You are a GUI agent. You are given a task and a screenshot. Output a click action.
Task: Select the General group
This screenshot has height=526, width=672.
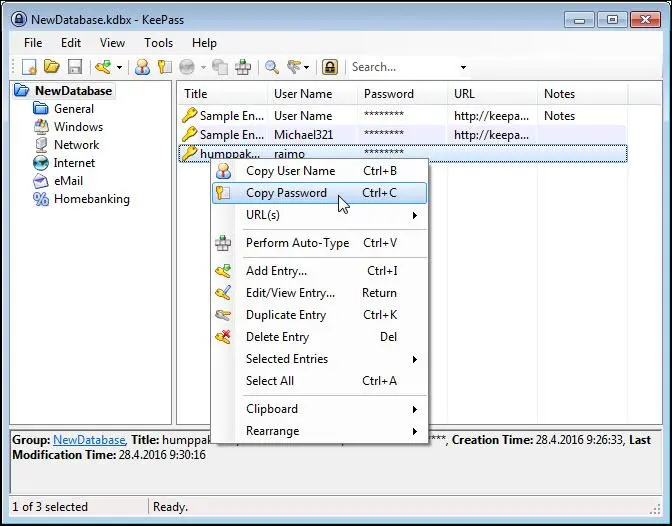coord(74,109)
